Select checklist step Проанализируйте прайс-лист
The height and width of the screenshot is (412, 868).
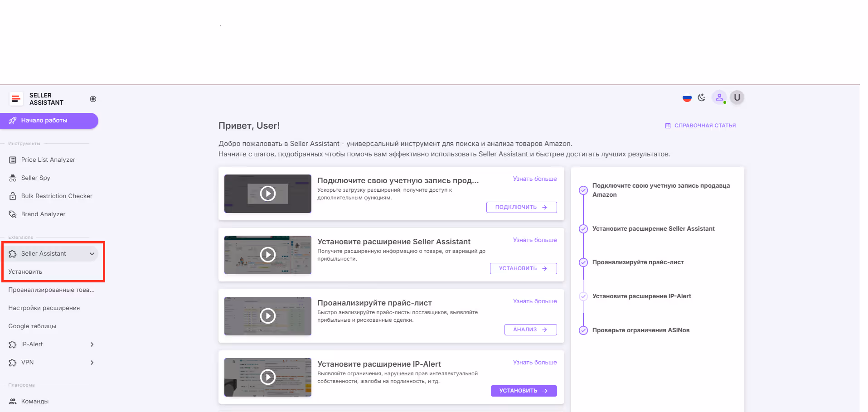point(638,262)
